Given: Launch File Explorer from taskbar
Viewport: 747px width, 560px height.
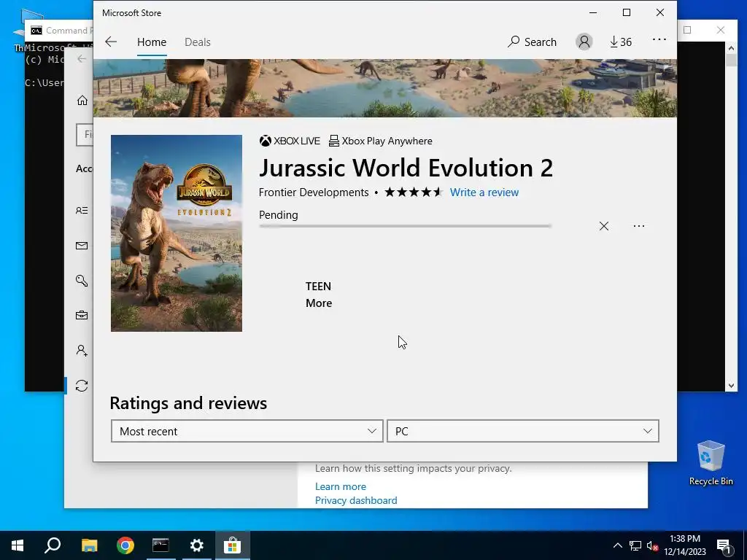Looking at the screenshot, I should (89, 545).
